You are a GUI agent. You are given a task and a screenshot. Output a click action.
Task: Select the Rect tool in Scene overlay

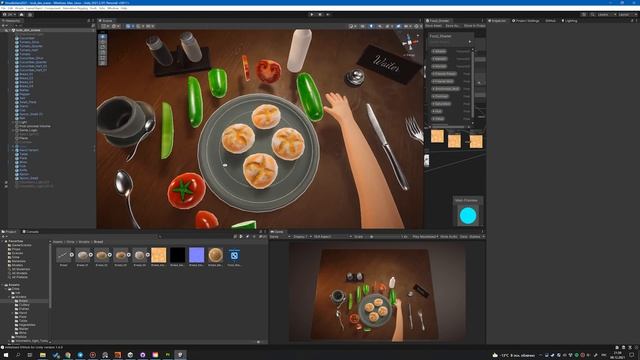[102, 58]
